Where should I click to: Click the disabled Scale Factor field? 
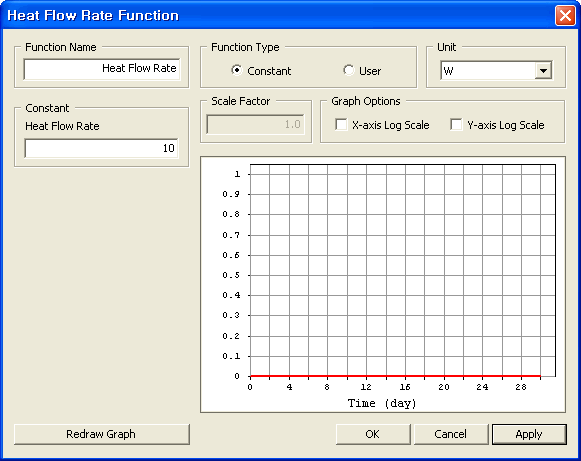point(255,124)
